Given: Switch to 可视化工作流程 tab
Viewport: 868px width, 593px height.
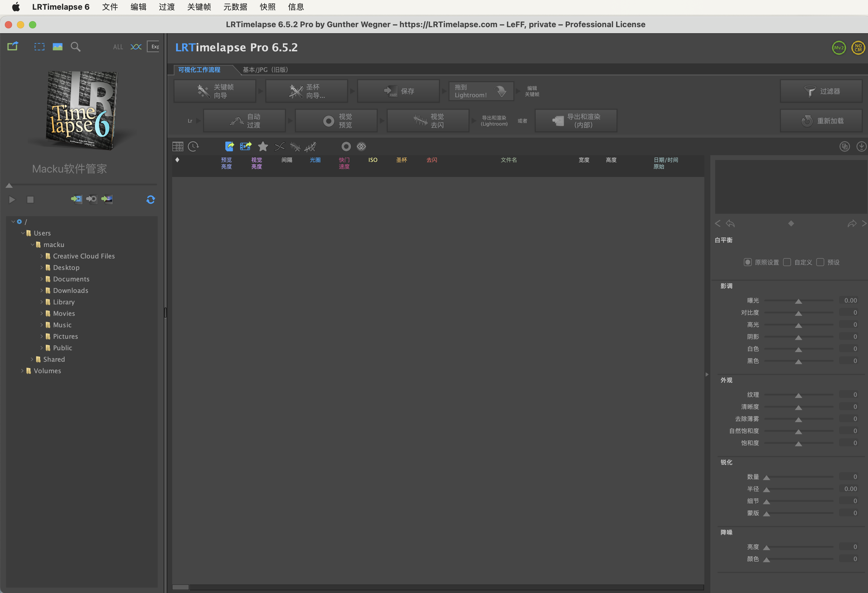Looking at the screenshot, I should [x=199, y=70].
